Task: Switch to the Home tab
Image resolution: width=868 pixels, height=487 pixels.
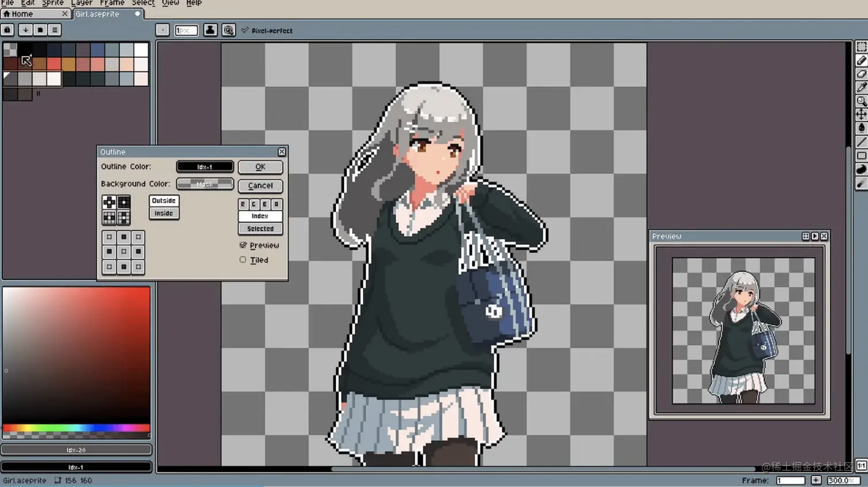Action: tap(35, 14)
